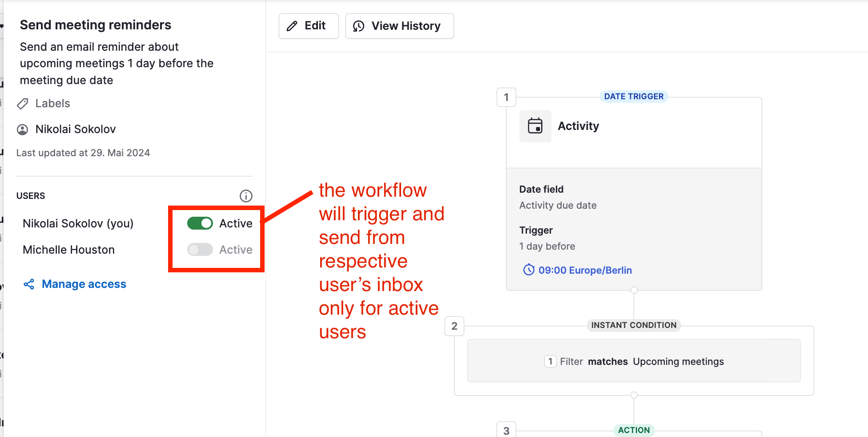This screenshot has height=437, width=868.
Task: Disable the workflow for Nikolai Sokolov (you)
Action: pos(200,223)
